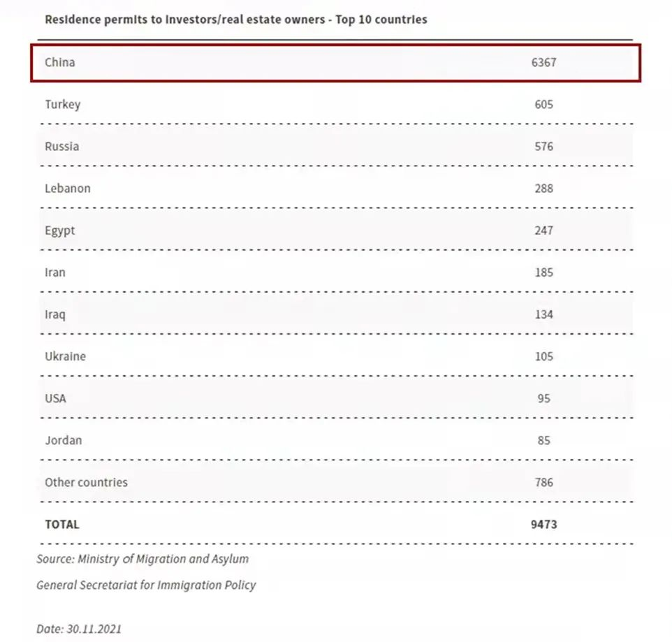Click the Iran country label

55,272
